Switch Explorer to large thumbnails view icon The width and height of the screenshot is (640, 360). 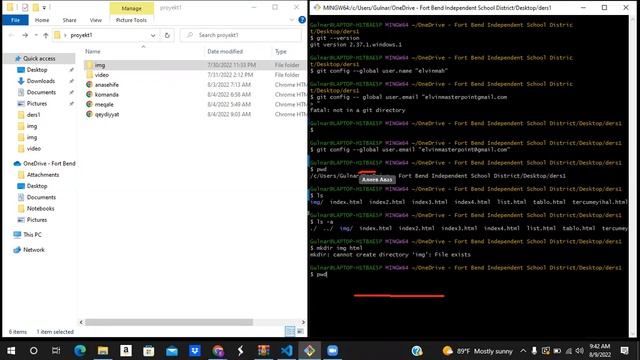[300, 331]
